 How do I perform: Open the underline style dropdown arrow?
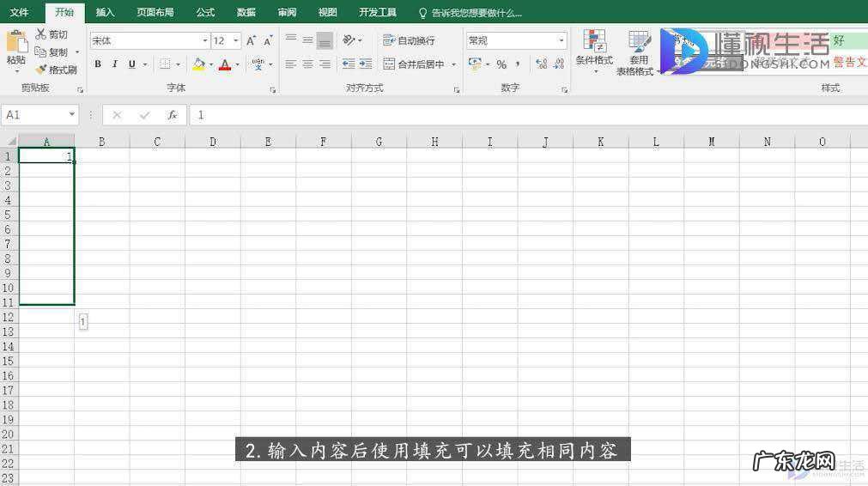pos(145,64)
